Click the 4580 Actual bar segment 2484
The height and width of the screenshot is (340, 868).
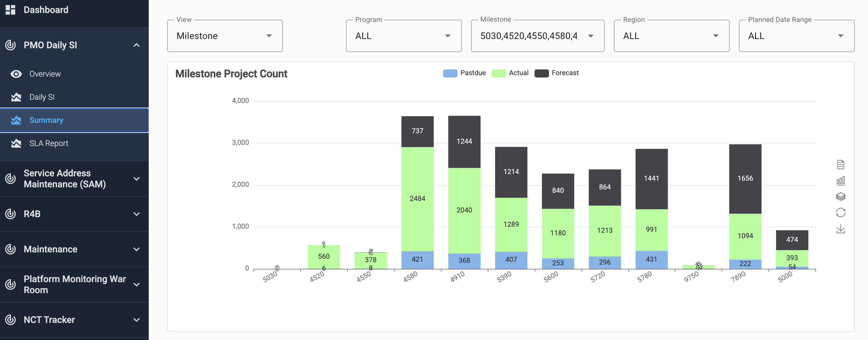click(417, 199)
